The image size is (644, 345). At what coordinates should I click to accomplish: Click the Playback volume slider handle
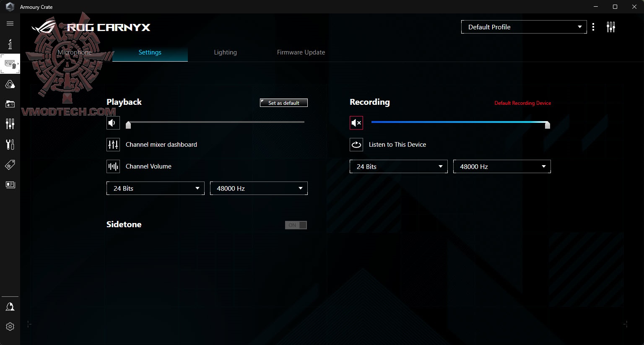coord(128,125)
